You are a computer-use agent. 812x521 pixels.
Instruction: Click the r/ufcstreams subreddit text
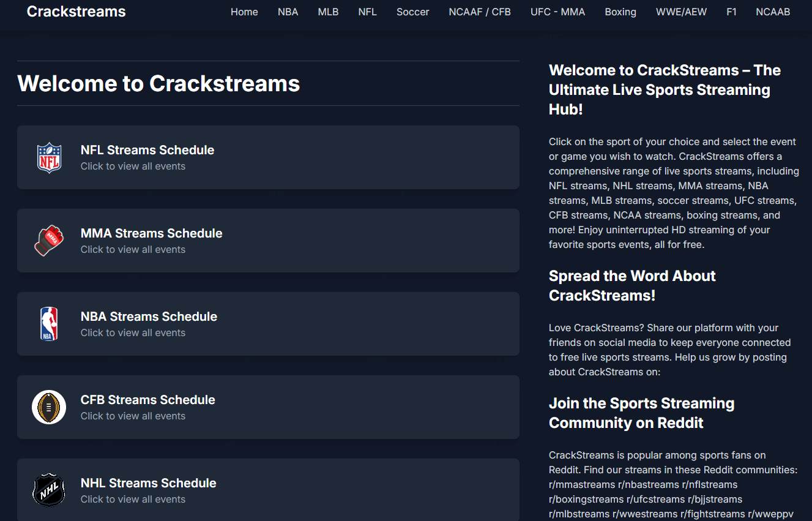click(656, 500)
